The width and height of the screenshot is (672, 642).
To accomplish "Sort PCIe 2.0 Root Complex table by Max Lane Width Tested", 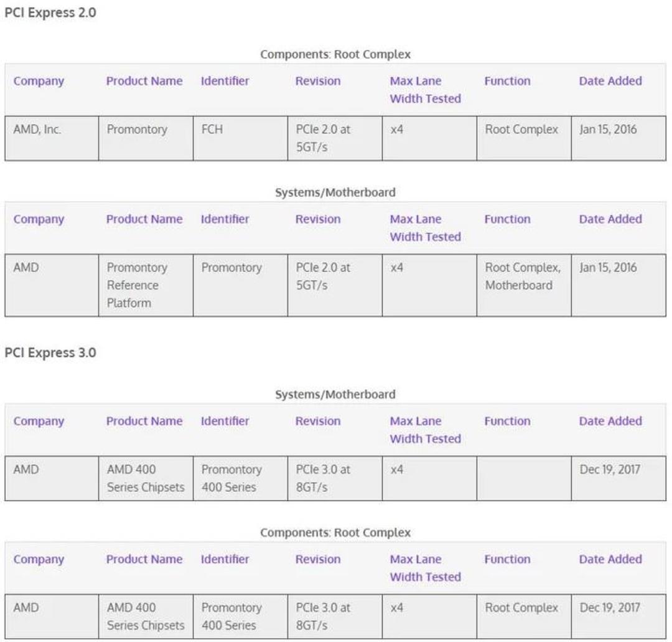I will pyautogui.click(x=426, y=90).
